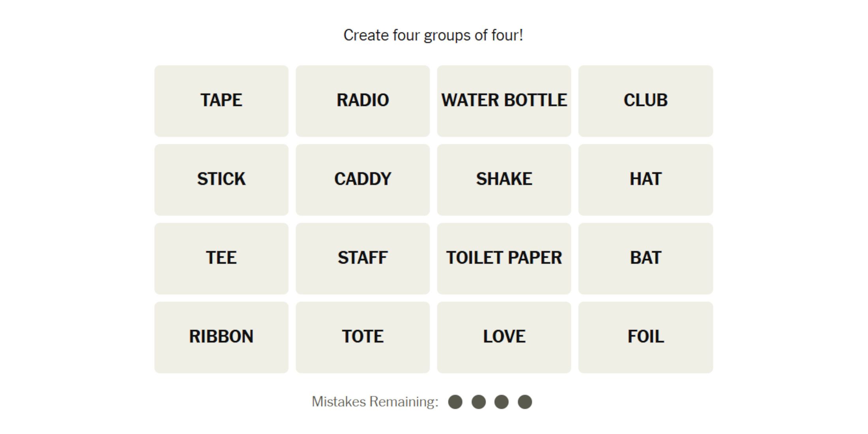Tap the RIBBON word tile

pos(221,337)
